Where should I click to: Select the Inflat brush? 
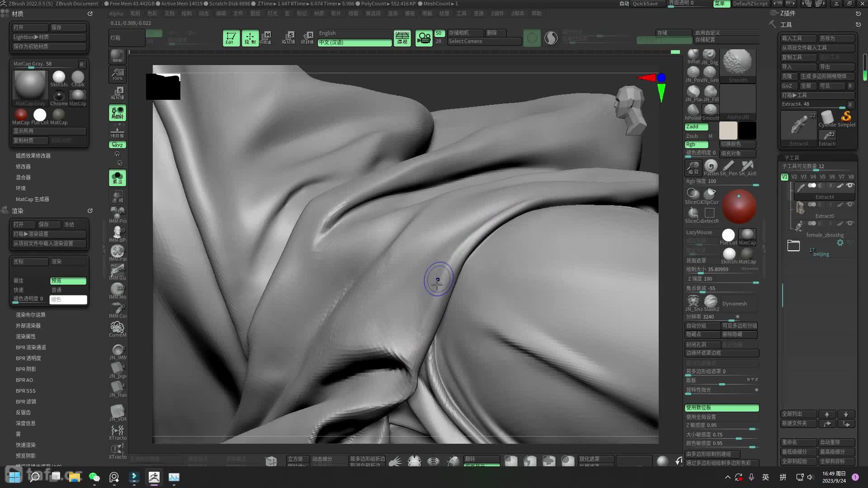(x=693, y=57)
